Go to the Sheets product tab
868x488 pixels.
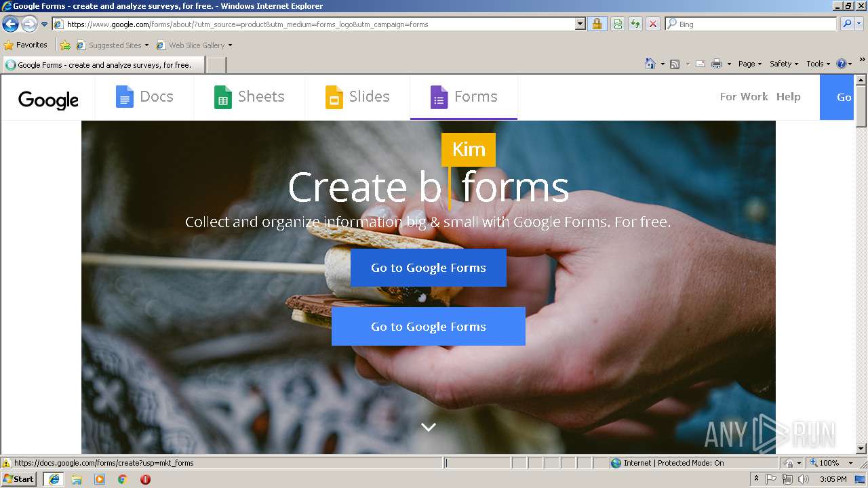click(x=249, y=97)
